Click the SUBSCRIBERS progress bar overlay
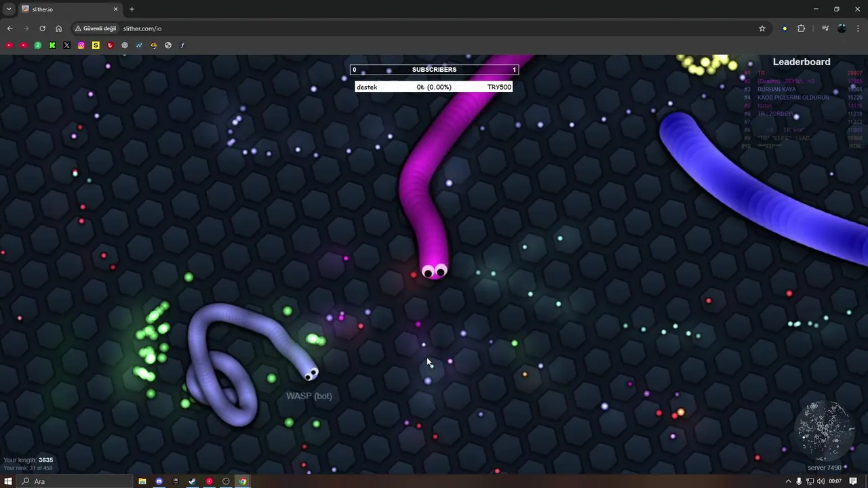868x488 pixels. click(x=434, y=70)
